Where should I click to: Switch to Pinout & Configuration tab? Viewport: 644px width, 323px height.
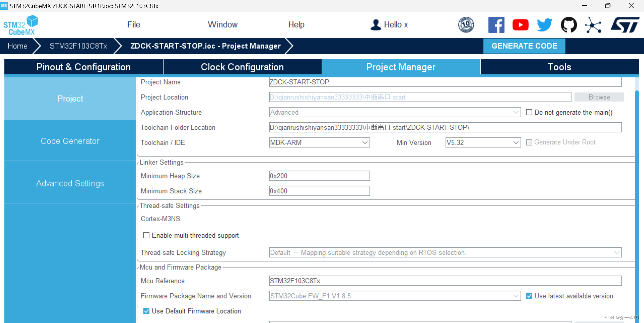click(84, 67)
